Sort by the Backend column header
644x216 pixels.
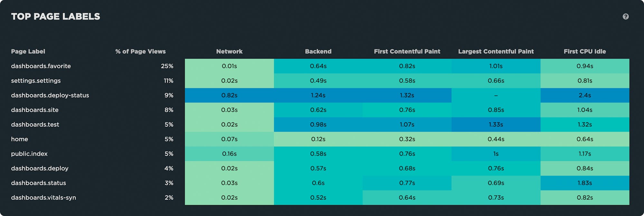[318, 52]
